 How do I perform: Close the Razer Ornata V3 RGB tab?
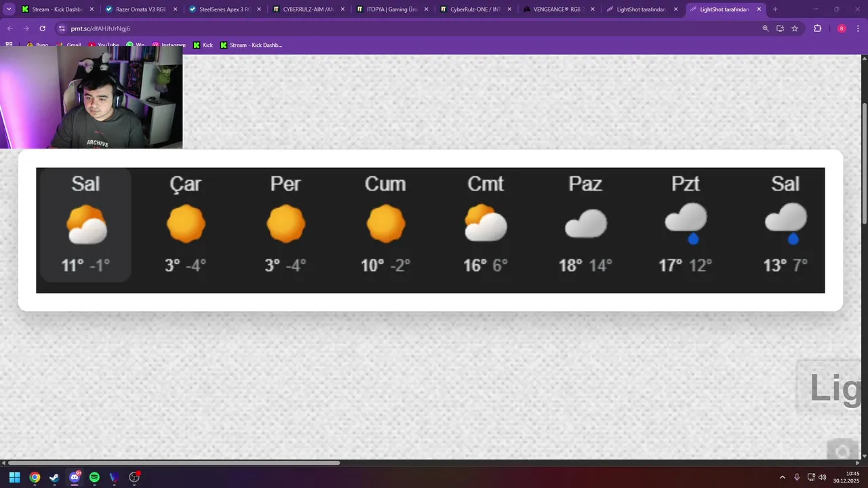tap(175, 9)
